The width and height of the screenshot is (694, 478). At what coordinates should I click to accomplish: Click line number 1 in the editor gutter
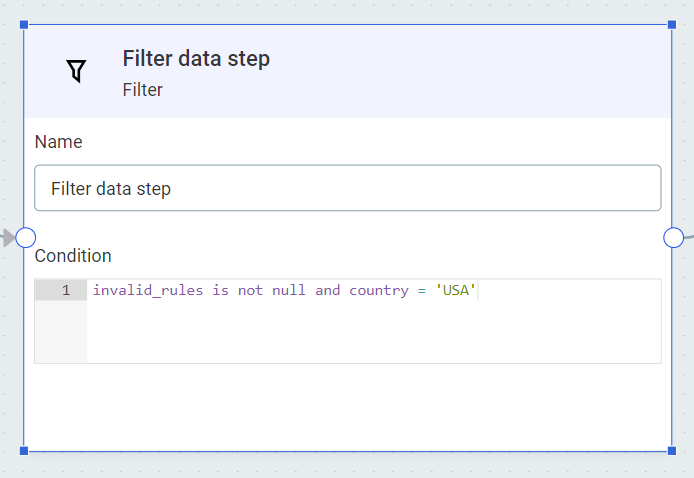coord(66,290)
